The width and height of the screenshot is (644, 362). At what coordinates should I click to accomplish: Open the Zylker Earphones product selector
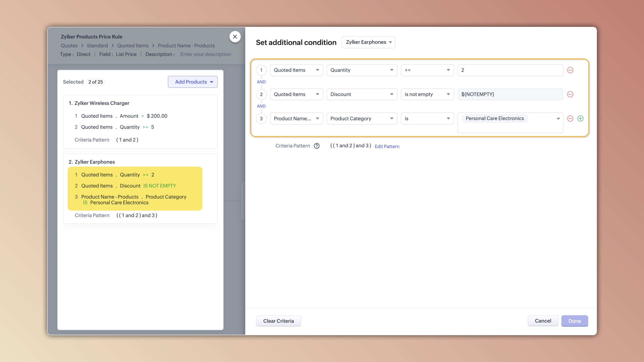[x=368, y=42]
